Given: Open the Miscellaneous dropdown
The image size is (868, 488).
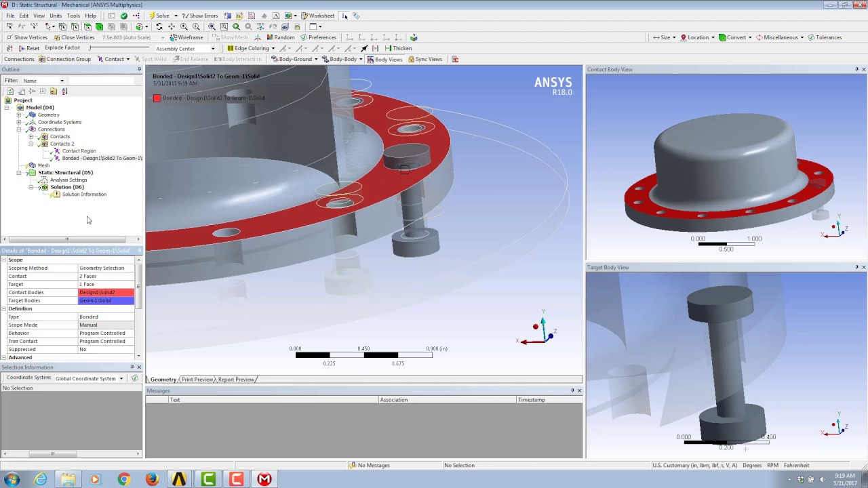Looking at the screenshot, I should (780, 37).
